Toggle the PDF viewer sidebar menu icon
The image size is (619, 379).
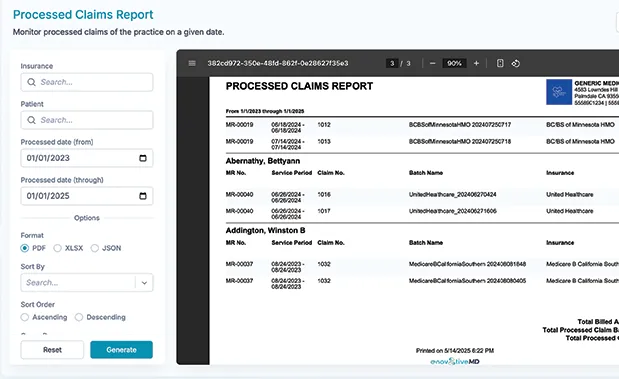click(192, 63)
